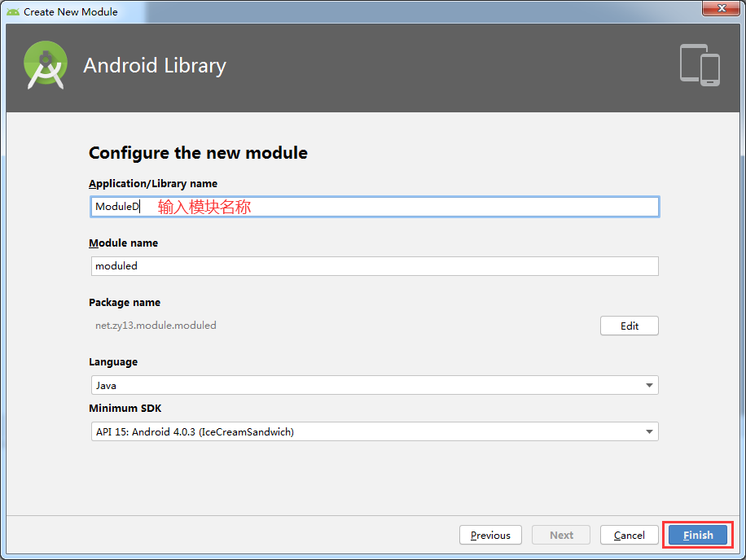Edit the package name
This screenshot has height=560, width=746.
point(629,326)
